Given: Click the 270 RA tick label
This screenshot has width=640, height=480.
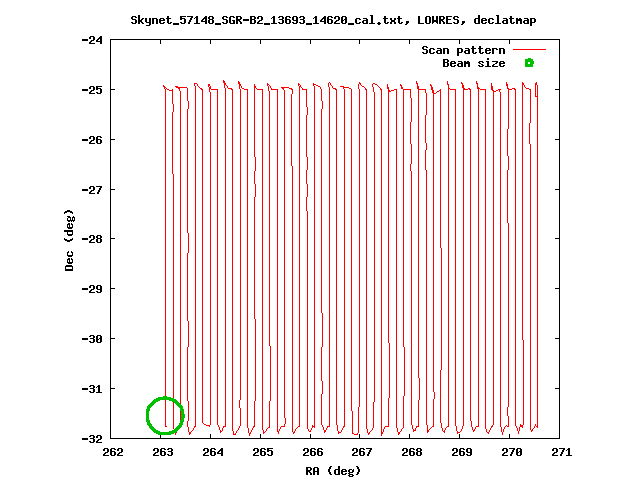Looking at the screenshot, I should 512,452.
